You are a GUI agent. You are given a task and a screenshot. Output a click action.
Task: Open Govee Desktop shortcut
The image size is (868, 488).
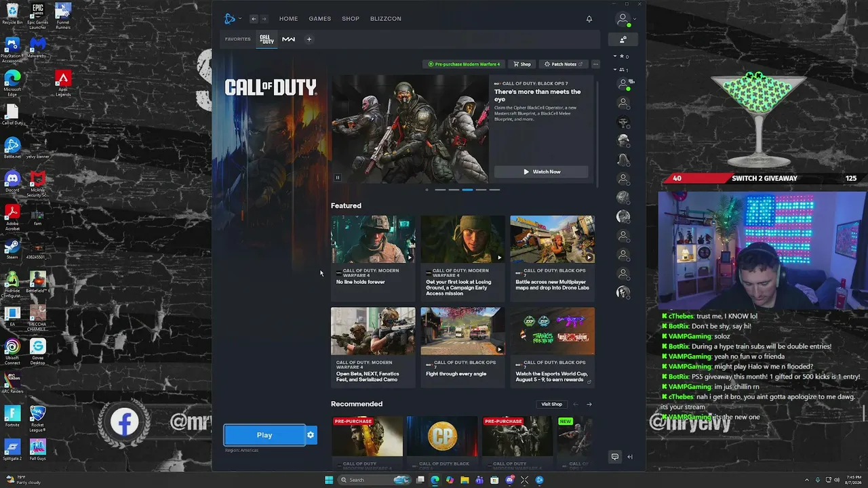tap(38, 352)
